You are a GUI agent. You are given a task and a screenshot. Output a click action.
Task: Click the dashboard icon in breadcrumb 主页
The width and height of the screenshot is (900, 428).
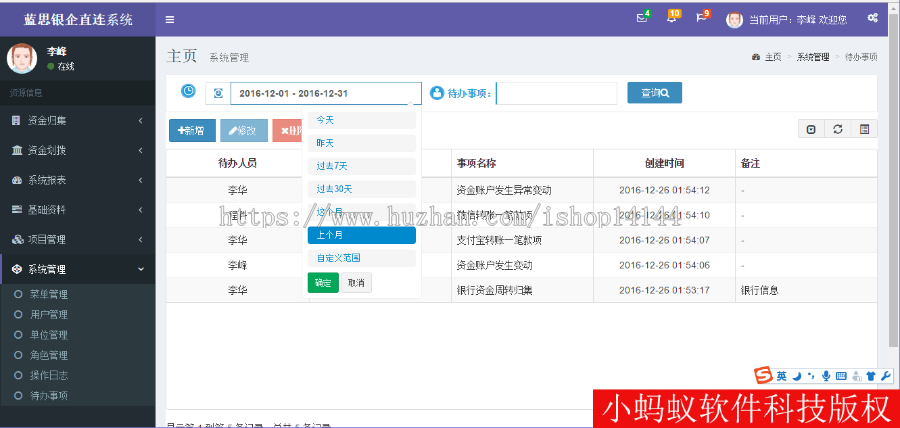tap(756, 57)
